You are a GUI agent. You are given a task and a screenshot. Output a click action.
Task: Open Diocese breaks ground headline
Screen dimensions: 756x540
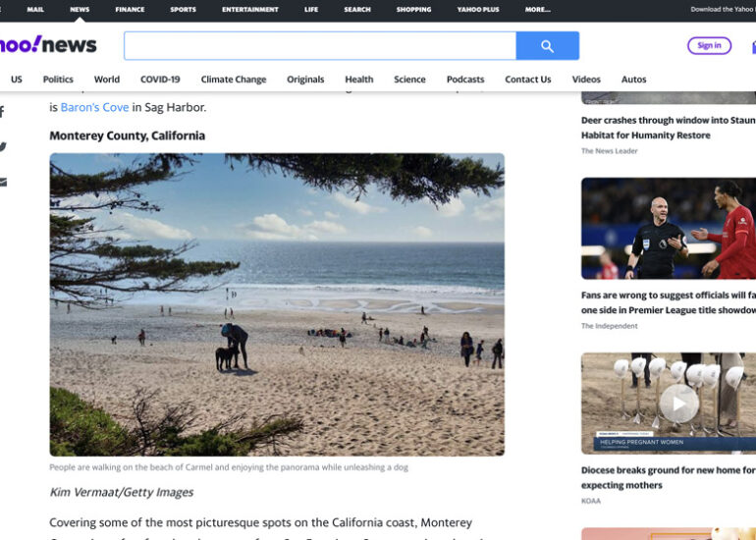point(669,477)
